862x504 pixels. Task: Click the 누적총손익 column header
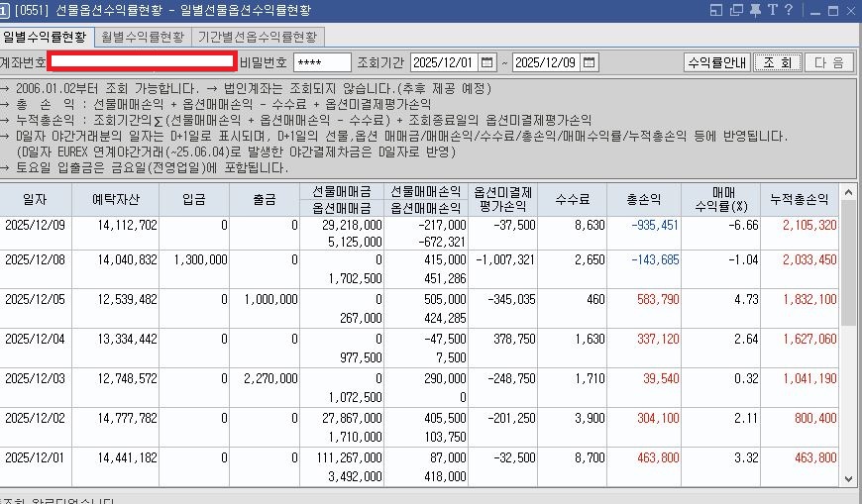point(800,199)
